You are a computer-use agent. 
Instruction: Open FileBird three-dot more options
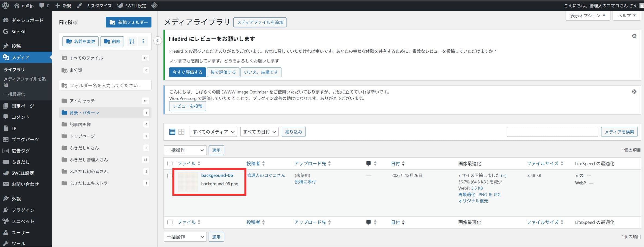click(x=143, y=41)
